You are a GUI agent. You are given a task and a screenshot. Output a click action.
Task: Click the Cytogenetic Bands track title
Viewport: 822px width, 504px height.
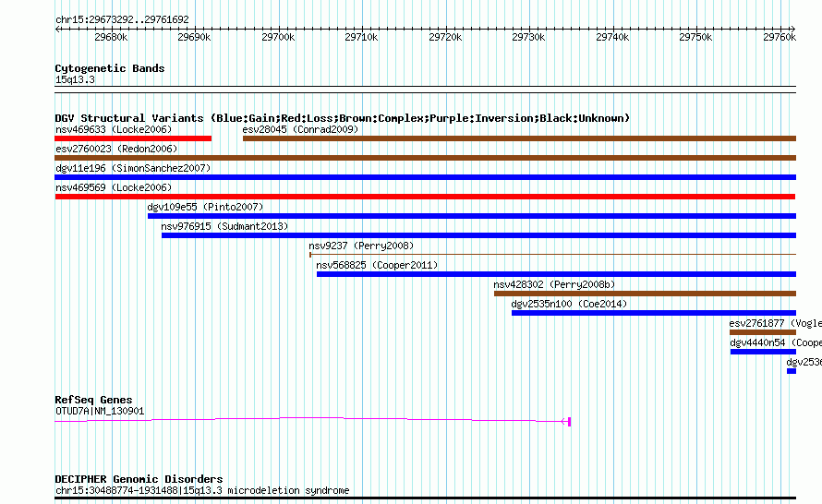[110, 68]
